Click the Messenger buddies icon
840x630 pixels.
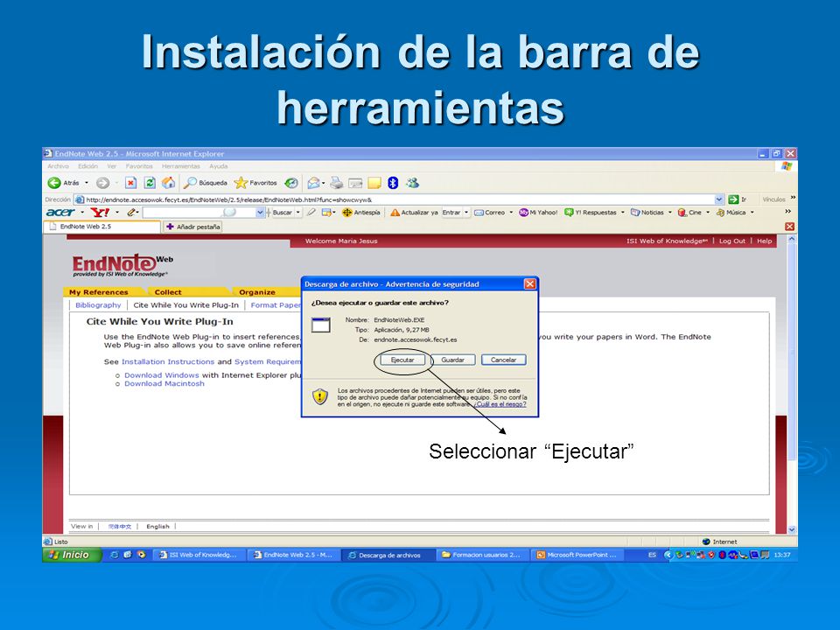coord(412,183)
